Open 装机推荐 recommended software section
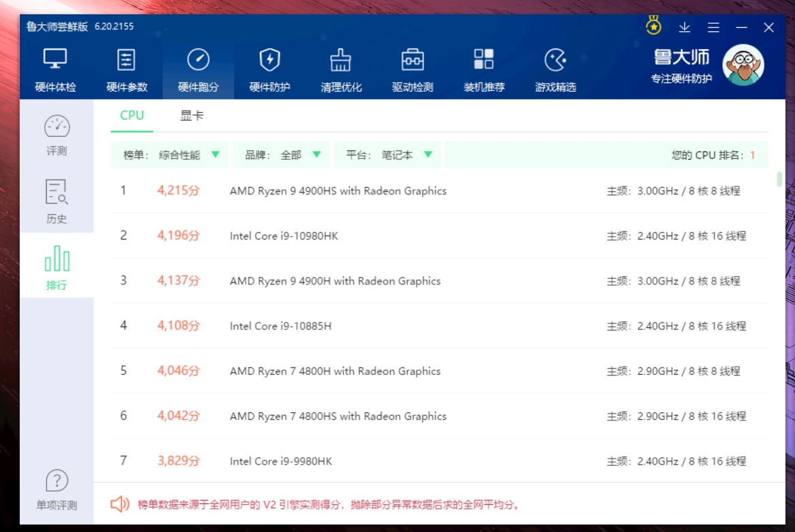This screenshot has height=532, width=795. click(x=484, y=71)
